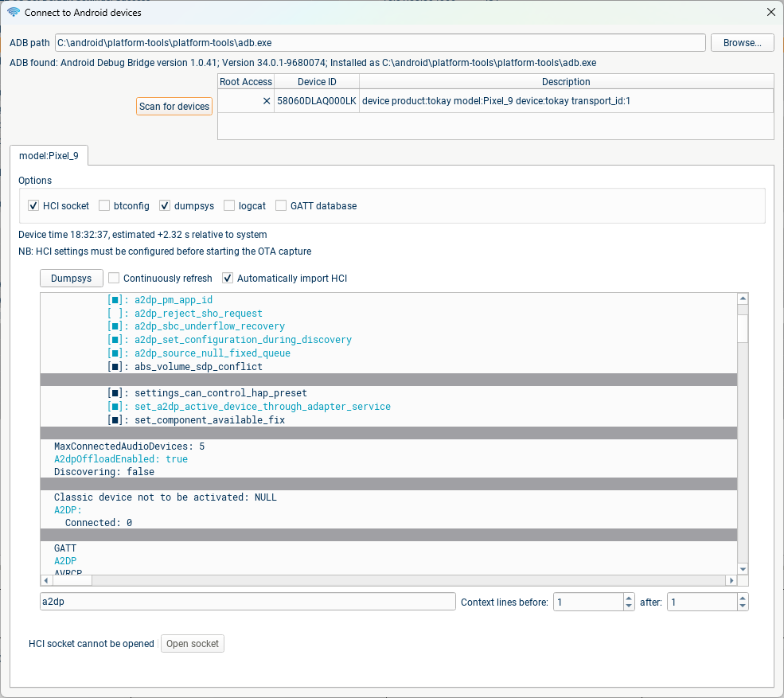Increase Context lines before value
Screen dimensions: 784x698
pyautogui.click(x=629, y=599)
